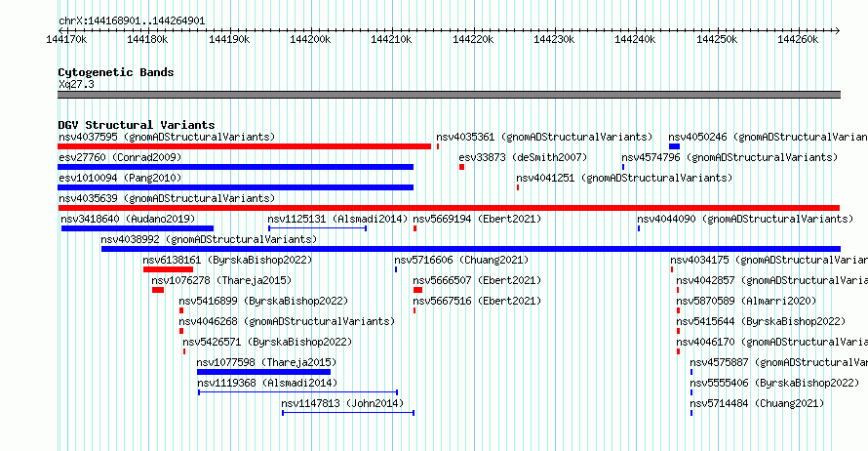868x451 pixels.
Task: Click the 144260k ruler position
Action: 798,39
